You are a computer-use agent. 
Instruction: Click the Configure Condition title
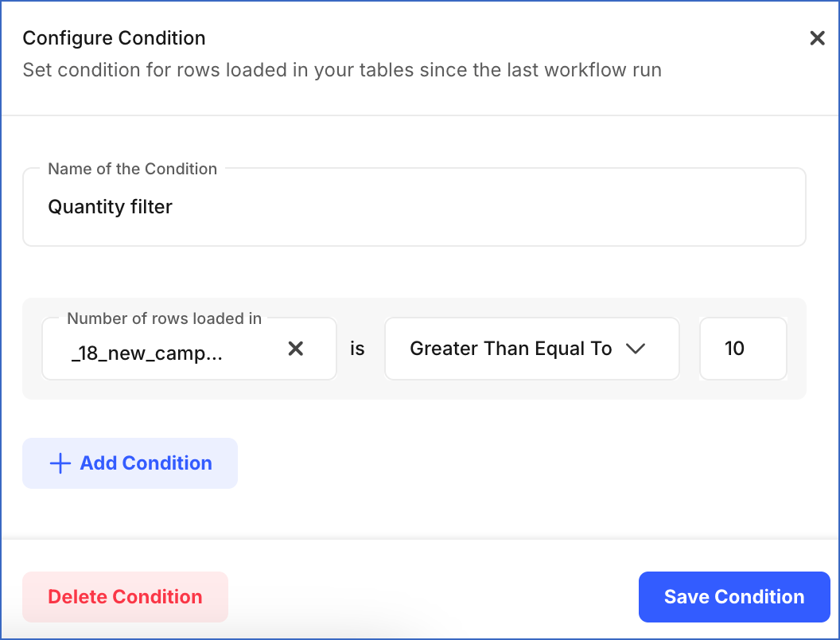pos(114,37)
